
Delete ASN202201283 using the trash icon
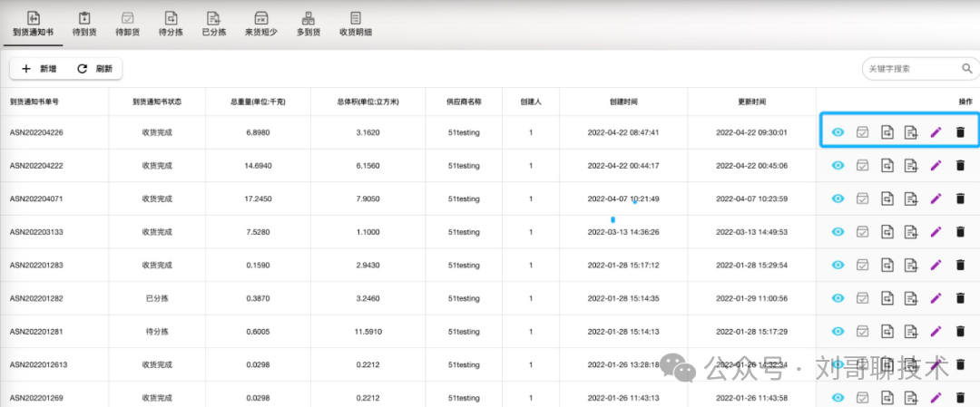961,265
